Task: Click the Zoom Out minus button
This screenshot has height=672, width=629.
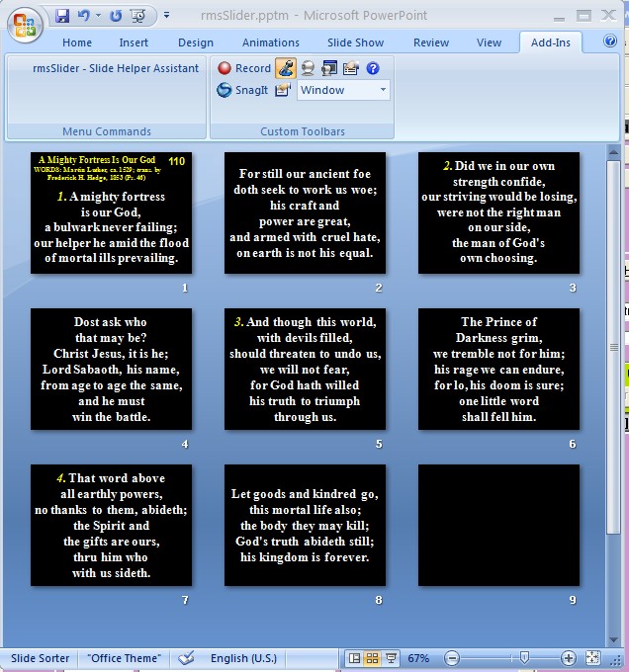Action: pos(452,658)
